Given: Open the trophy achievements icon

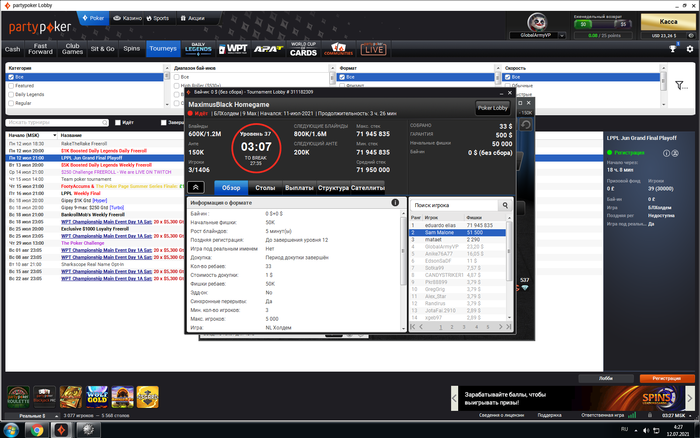Looking at the screenshot, I should pyautogui.click(x=672, y=49).
